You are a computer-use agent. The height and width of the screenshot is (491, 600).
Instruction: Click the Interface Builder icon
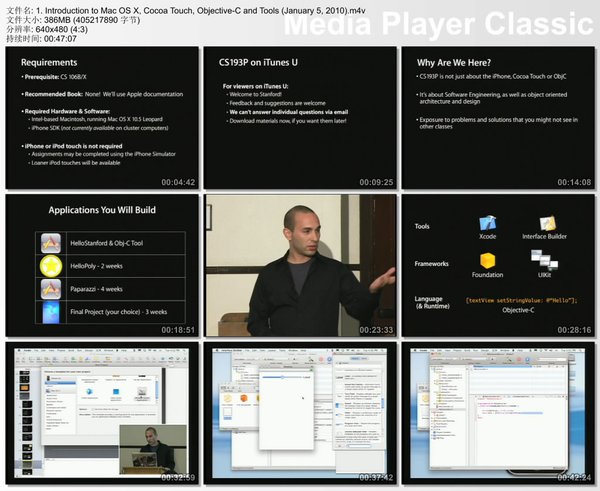548,223
